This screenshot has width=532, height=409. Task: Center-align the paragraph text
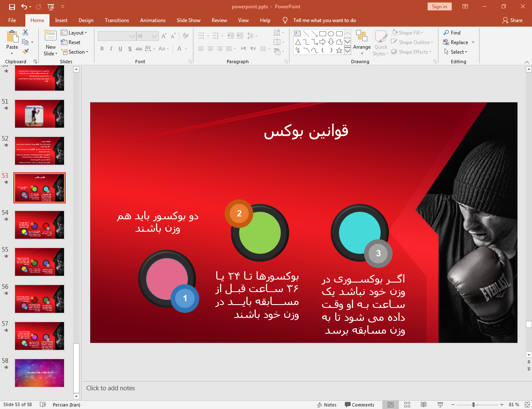tap(210, 49)
